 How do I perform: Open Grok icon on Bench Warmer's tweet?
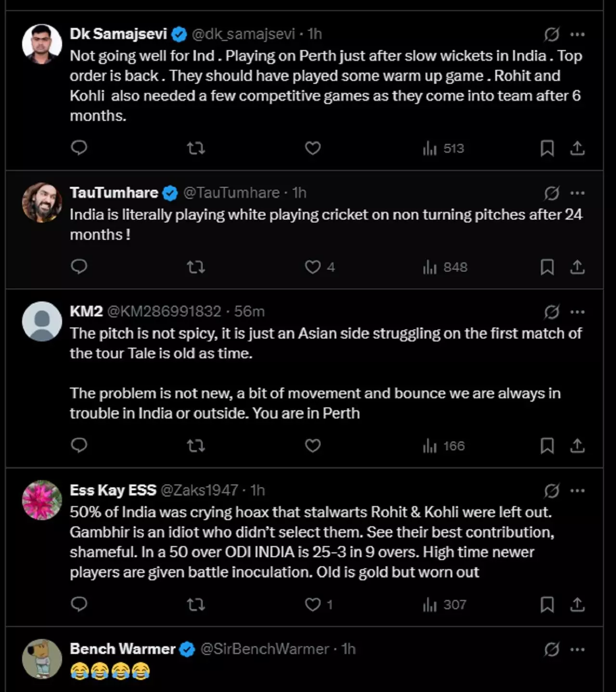(552, 650)
